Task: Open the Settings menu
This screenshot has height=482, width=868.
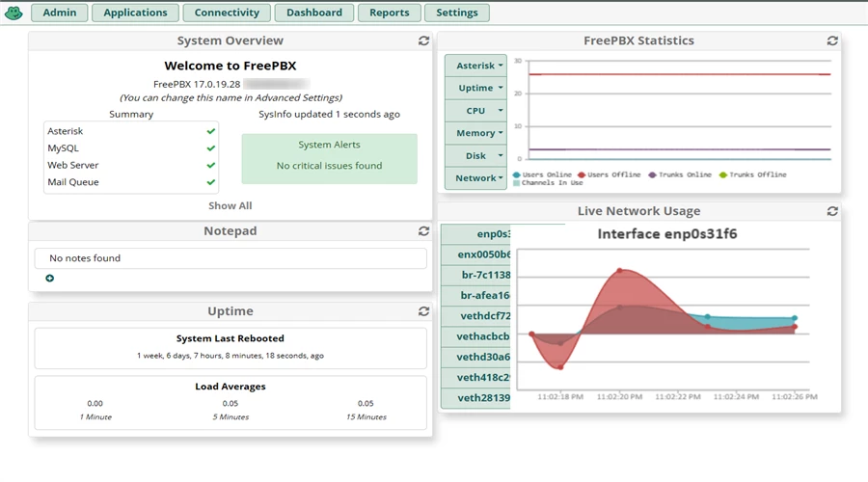Action: [457, 13]
